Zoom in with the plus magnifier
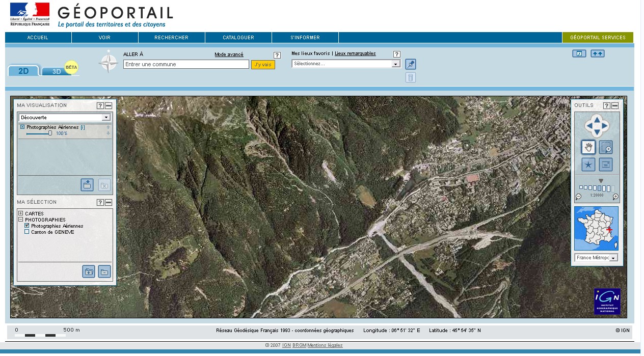This screenshot has width=644, height=356. (615, 197)
